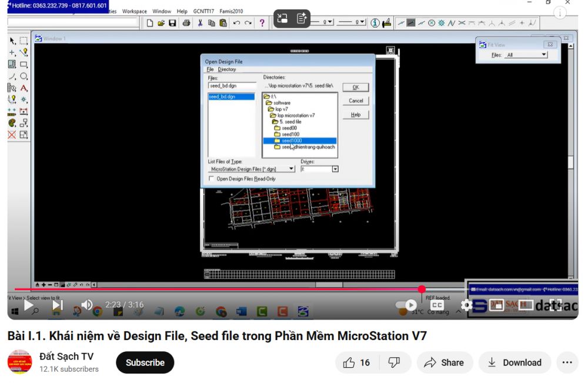Viewport: 588px width, 383px height.
Task: Open the Window menu in the menu bar
Action: click(x=162, y=11)
